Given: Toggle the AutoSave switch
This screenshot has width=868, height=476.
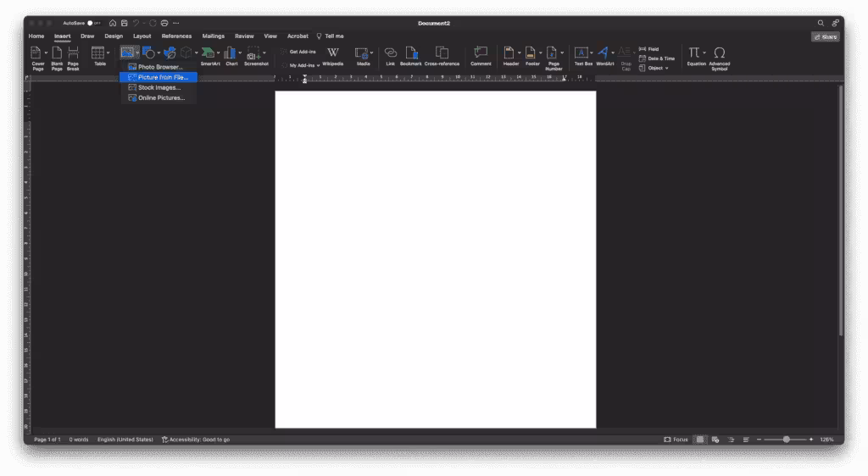Looking at the screenshot, I should (92, 23).
